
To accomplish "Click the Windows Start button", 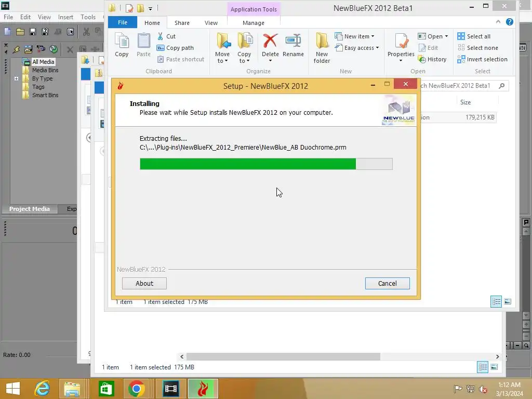I will pyautogui.click(x=13, y=389).
